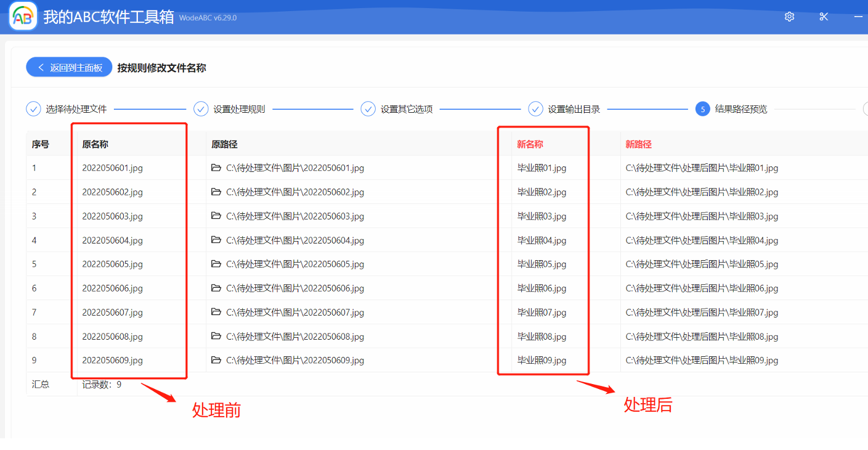Click folder icon beside the 2022050609.jpg original path
This screenshot has height=450, width=868.
[216, 360]
